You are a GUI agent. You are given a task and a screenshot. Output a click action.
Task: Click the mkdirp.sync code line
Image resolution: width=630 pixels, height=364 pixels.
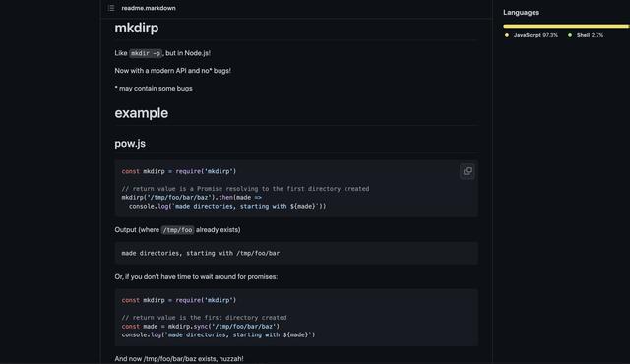[201, 327]
